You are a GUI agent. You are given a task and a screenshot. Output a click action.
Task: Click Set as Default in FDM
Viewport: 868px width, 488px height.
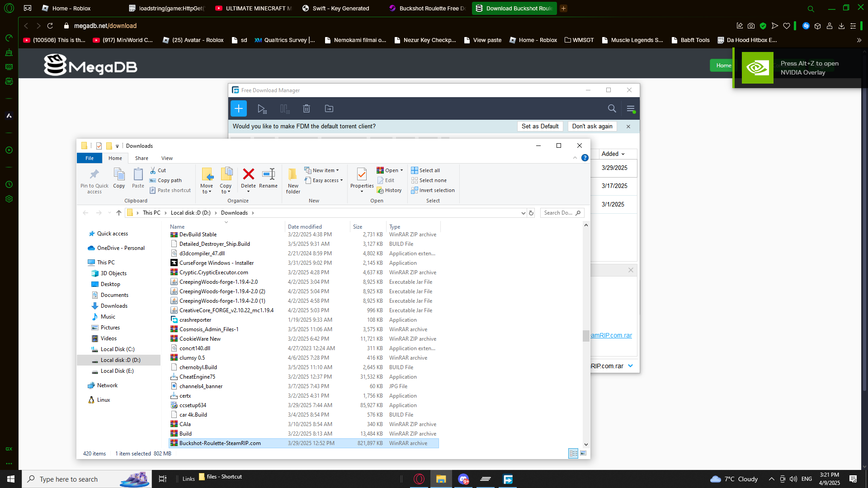[540, 127]
